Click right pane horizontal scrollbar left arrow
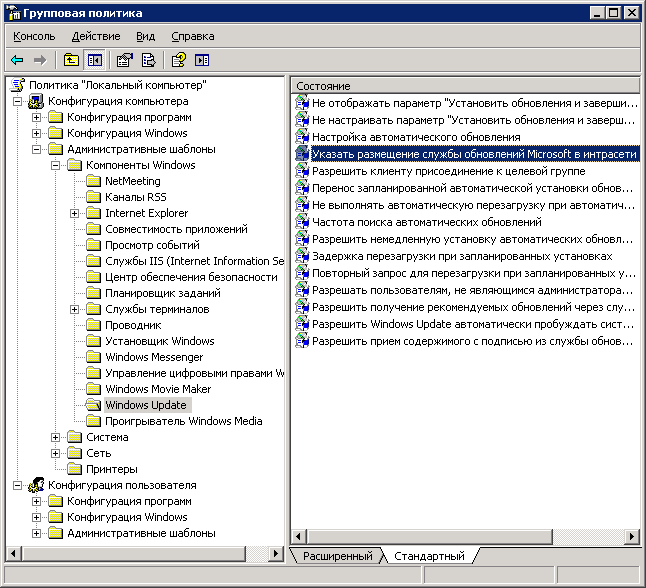The width and height of the screenshot is (646, 588). tap(299, 536)
